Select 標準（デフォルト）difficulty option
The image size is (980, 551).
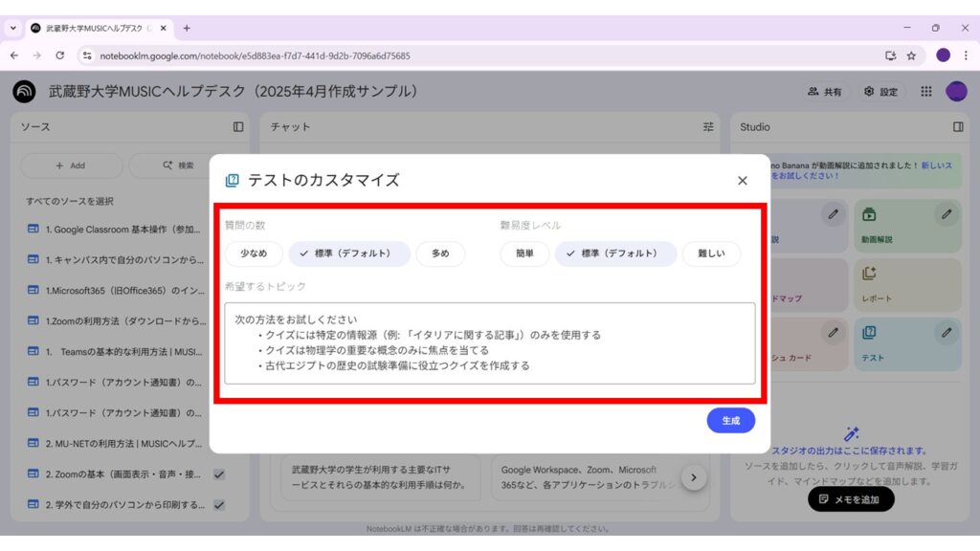[x=615, y=253]
